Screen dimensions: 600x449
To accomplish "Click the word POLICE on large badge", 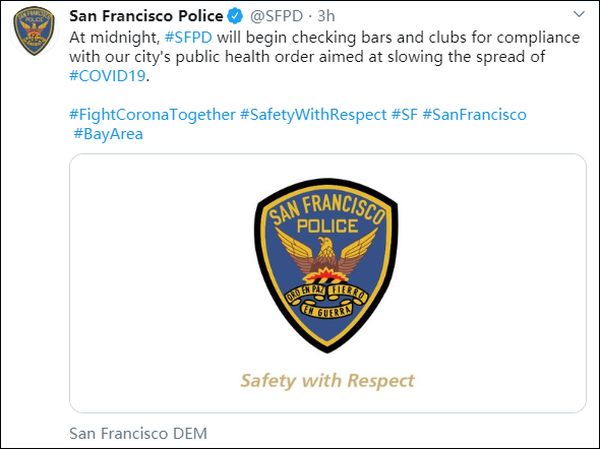I will tap(328, 222).
